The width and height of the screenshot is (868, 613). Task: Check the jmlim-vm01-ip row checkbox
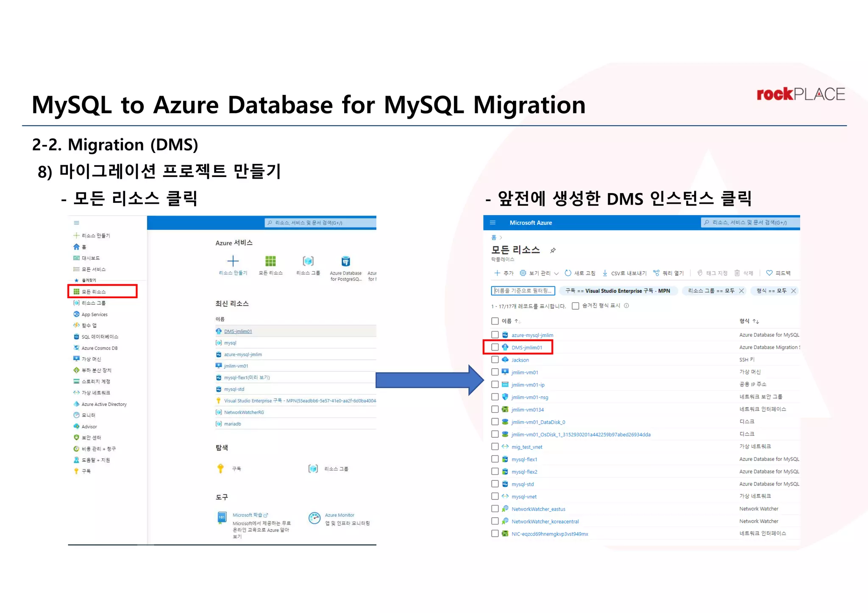point(495,384)
